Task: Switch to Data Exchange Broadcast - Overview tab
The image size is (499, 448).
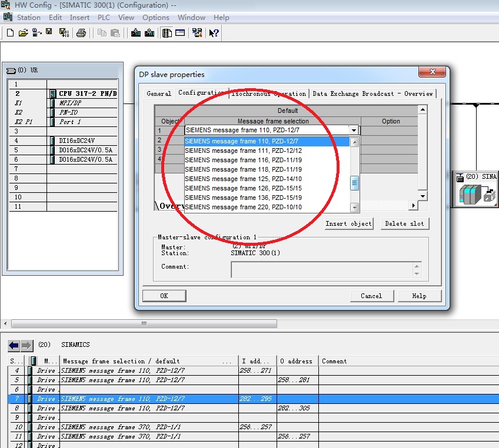Action: [372, 94]
